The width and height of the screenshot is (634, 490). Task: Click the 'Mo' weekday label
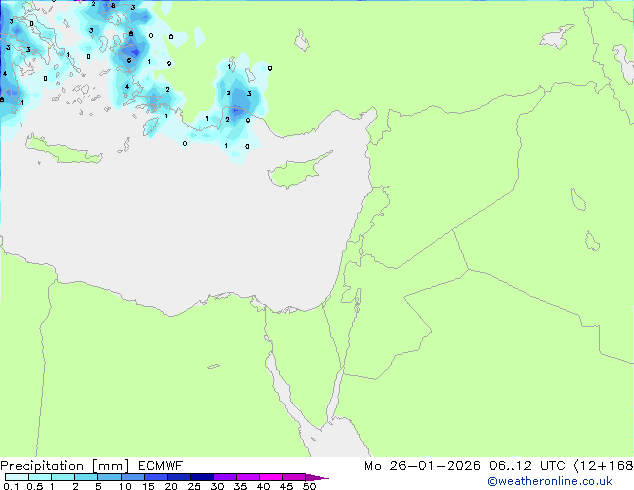point(372,466)
